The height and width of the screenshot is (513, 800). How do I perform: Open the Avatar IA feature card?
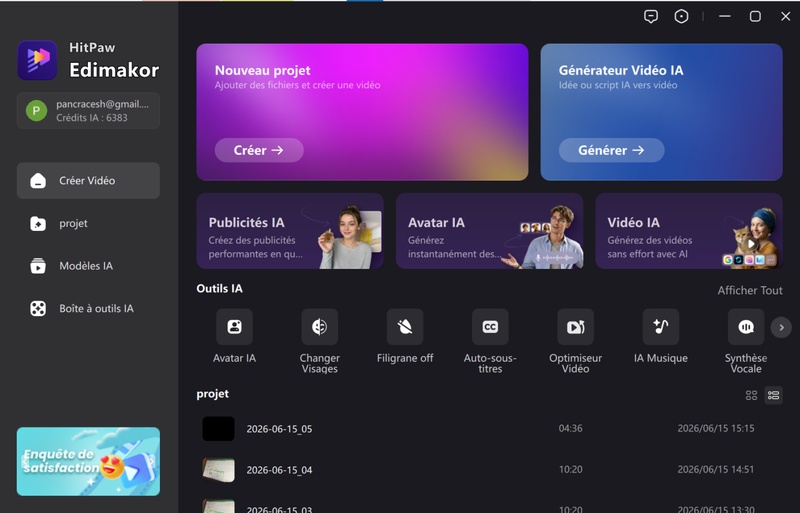click(x=489, y=231)
